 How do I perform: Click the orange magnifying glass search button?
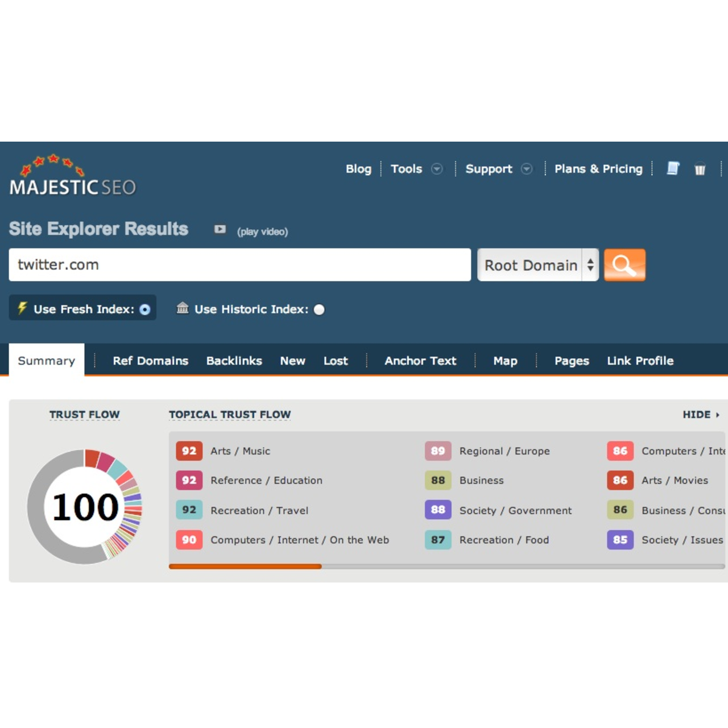pyautogui.click(x=624, y=265)
